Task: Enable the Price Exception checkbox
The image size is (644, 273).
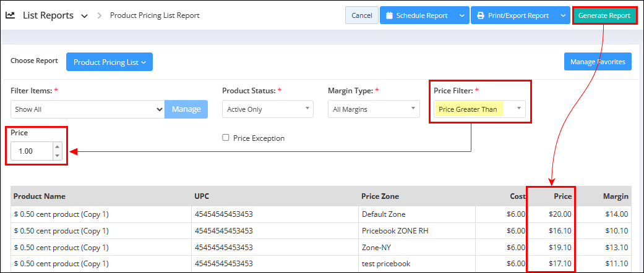Action: (x=225, y=138)
